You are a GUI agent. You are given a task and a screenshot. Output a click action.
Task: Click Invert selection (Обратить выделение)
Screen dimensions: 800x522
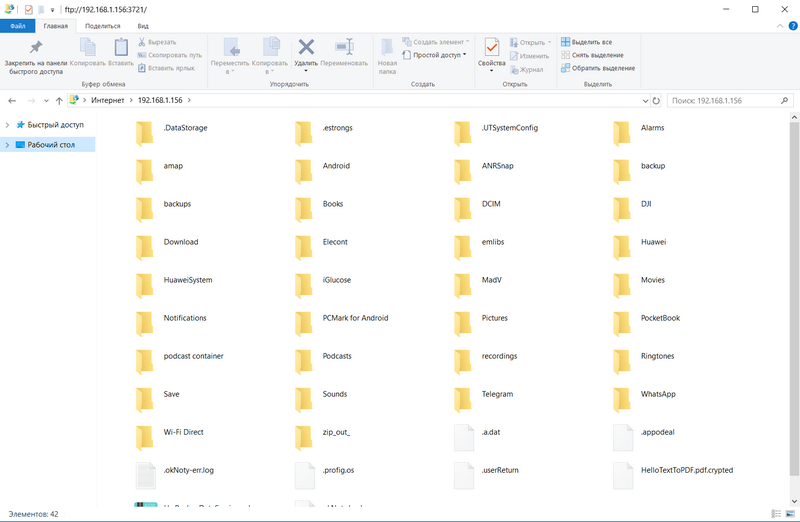click(598, 68)
